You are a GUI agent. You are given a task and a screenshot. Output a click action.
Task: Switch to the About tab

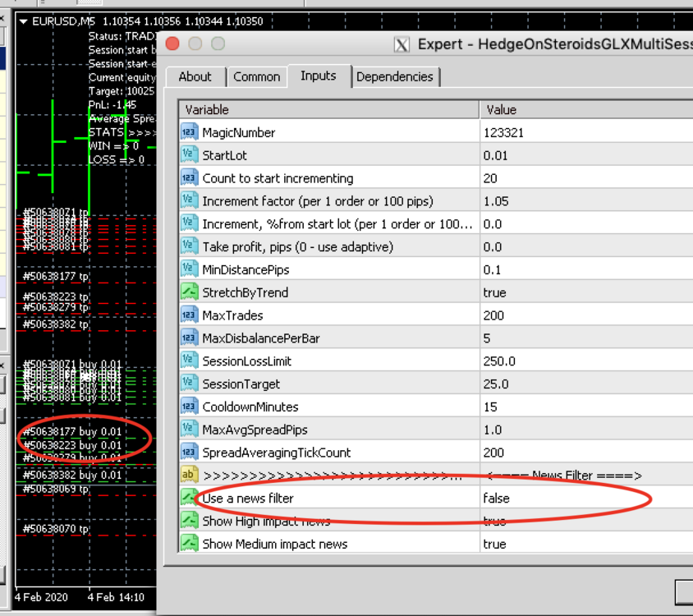pyautogui.click(x=195, y=77)
